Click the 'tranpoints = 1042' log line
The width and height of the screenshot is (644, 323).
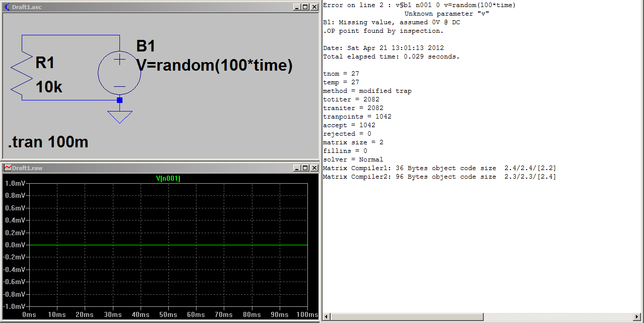[x=357, y=117]
